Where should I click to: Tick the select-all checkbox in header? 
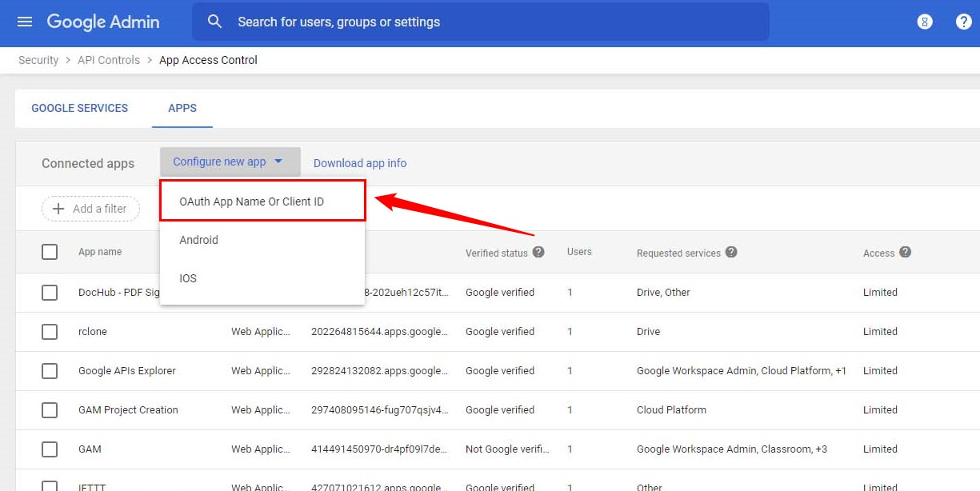tap(50, 252)
